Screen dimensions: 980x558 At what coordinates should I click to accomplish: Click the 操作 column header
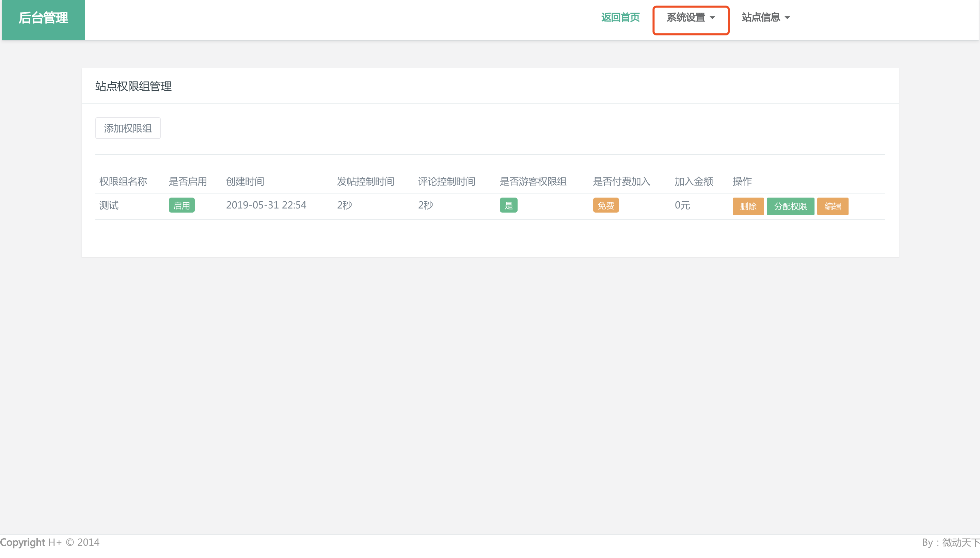click(x=742, y=181)
